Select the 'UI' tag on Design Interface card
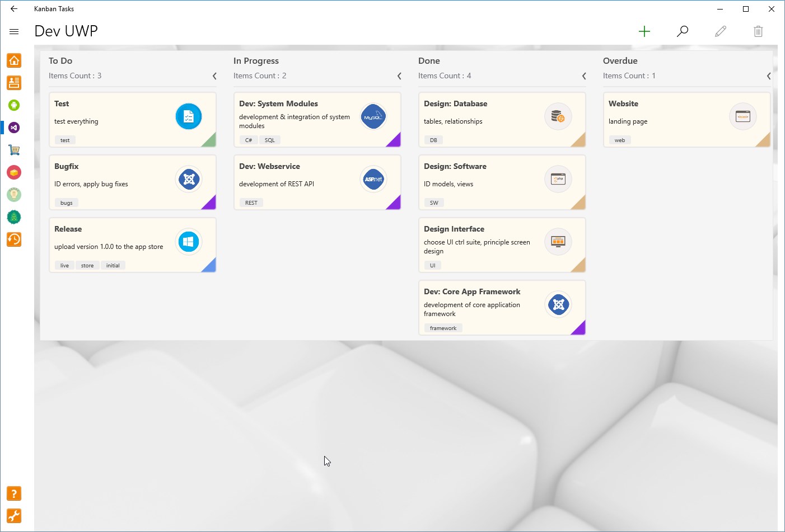Image resolution: width=785 pixels, height=532 pixels. click(433, 266)
